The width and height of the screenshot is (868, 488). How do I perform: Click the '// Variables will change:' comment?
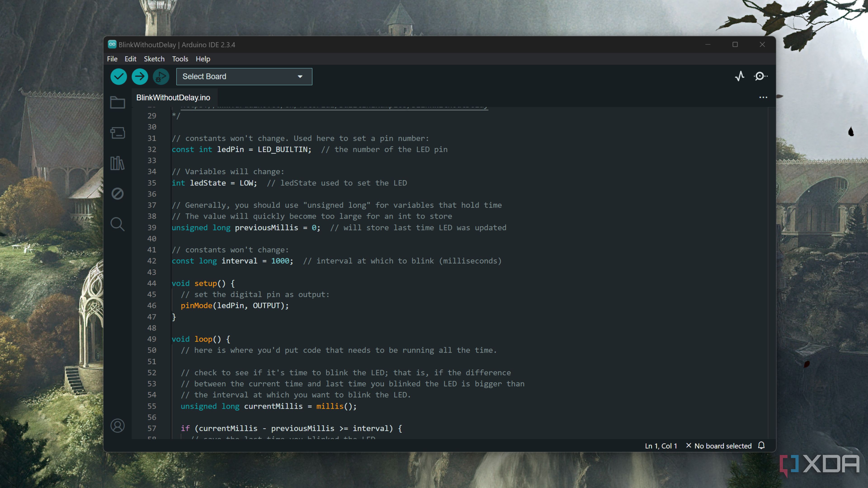coord(228,172)
